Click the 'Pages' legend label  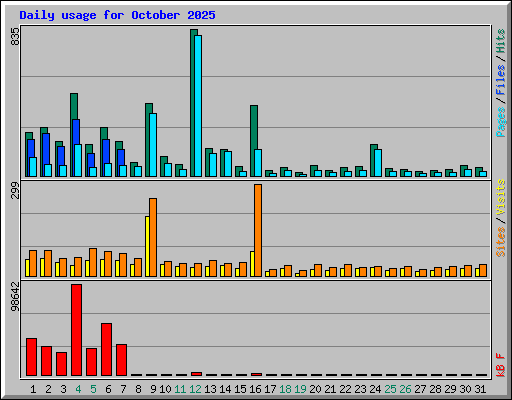click(500, 122)
